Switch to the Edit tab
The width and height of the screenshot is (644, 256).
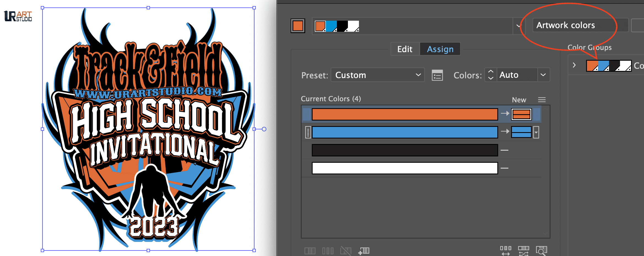coord(405,49)
